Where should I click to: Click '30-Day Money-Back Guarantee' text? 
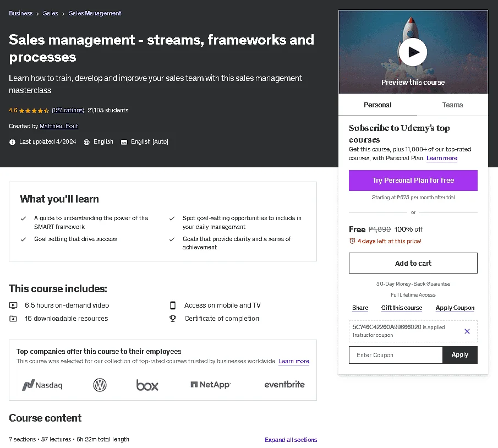(413, 284)
